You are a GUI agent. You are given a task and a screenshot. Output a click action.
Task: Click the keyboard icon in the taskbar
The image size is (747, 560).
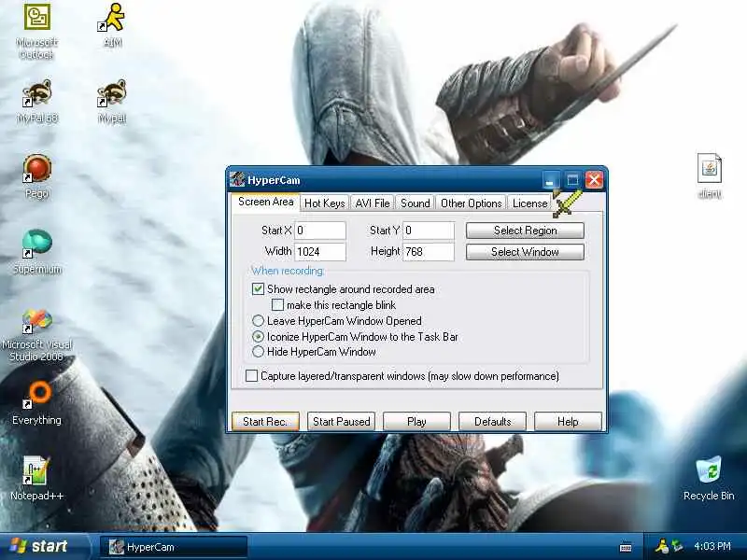pos(626,548)
